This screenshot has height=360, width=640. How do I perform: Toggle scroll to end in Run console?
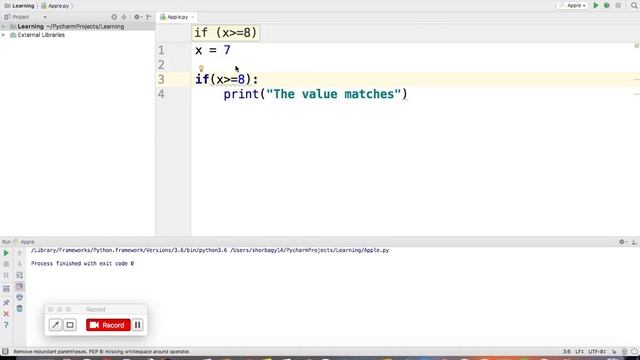coord(19,287)
